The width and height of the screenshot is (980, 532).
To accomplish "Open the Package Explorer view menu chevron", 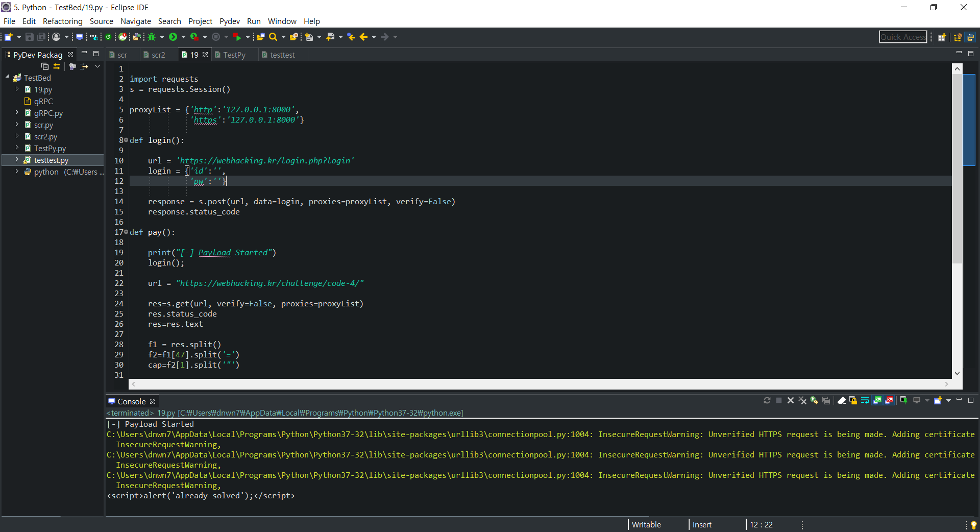I will click(x=97, y=67).
